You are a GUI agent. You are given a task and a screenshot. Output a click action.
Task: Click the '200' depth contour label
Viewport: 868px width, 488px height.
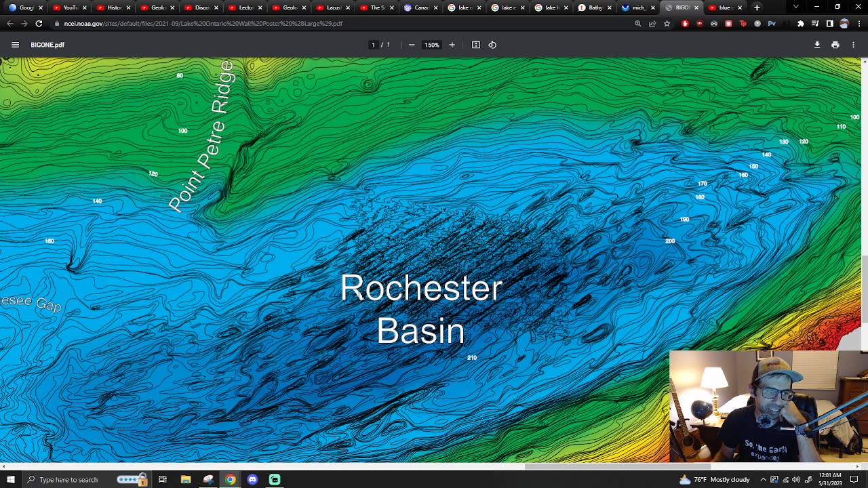670,241
